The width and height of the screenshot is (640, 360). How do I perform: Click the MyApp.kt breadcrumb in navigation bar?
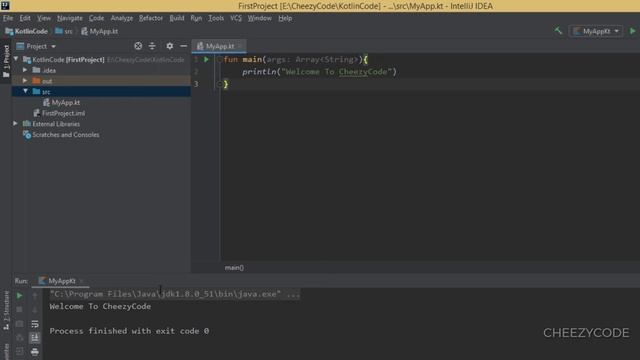tap(100, 31)
